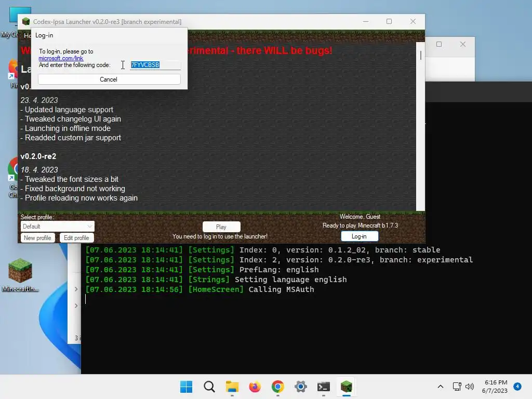The image size is (532, 399).
Task: Open taskbar Search
Action: [x=209, y=387]
